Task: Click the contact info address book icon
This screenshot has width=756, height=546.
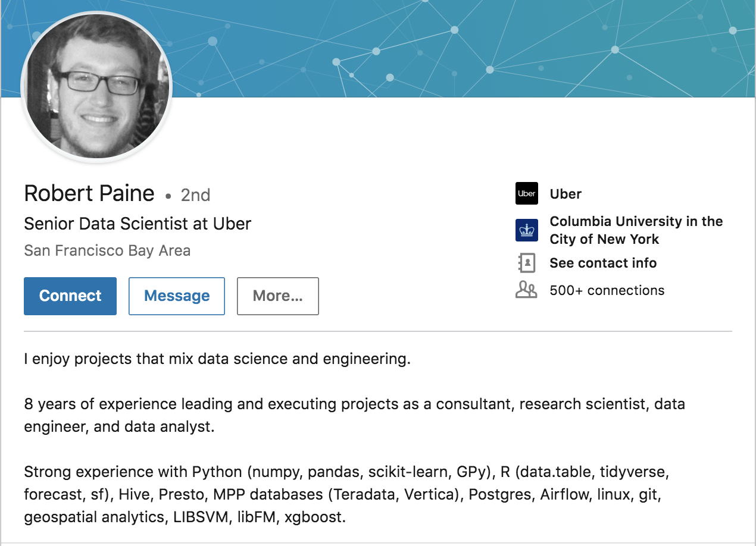Action: pos(526,263)
